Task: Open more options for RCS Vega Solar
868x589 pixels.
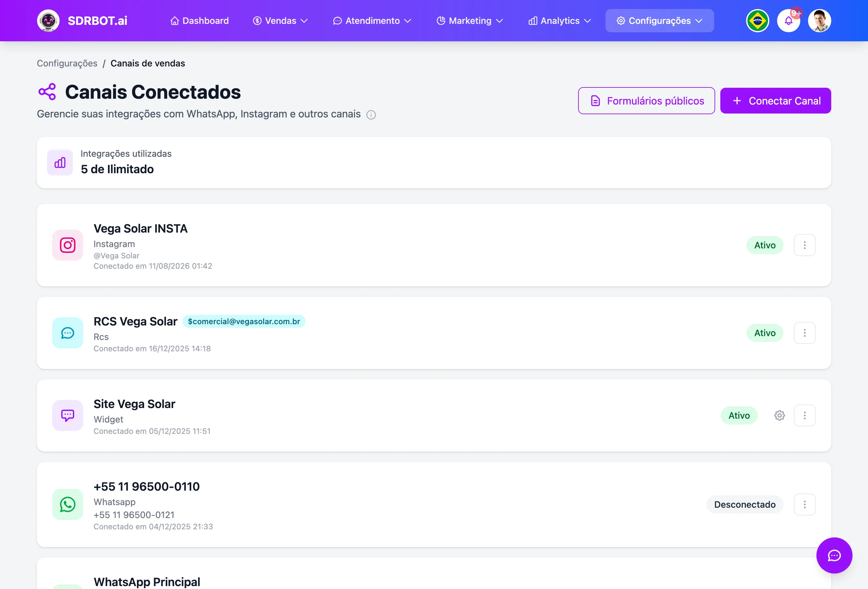Action: (x=804, y=333)
